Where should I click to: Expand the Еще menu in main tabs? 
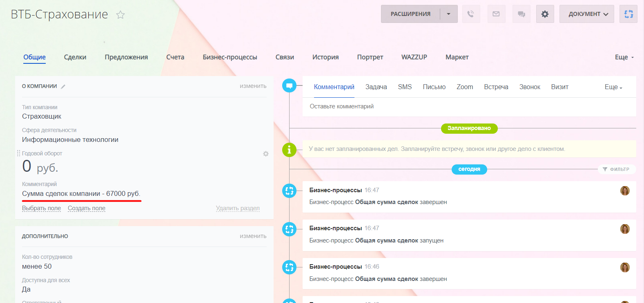[624, 57]
